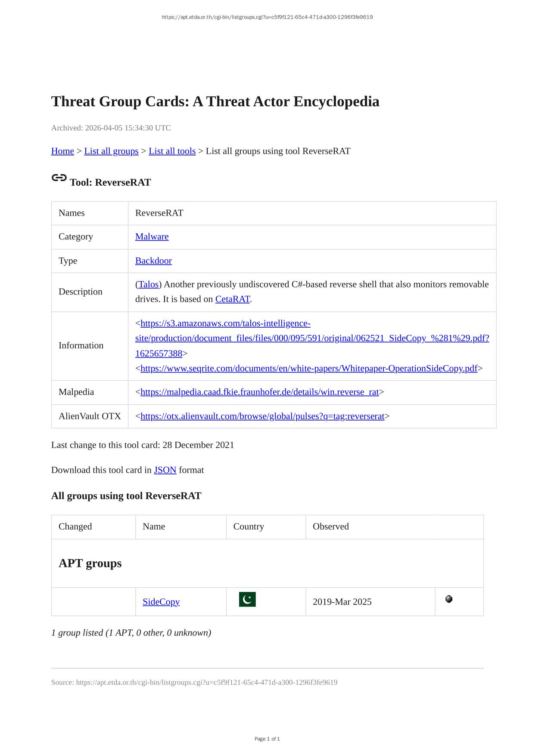The image size is (535, 756).
Task: Open the Malware category link
Action: pos(152,237)
